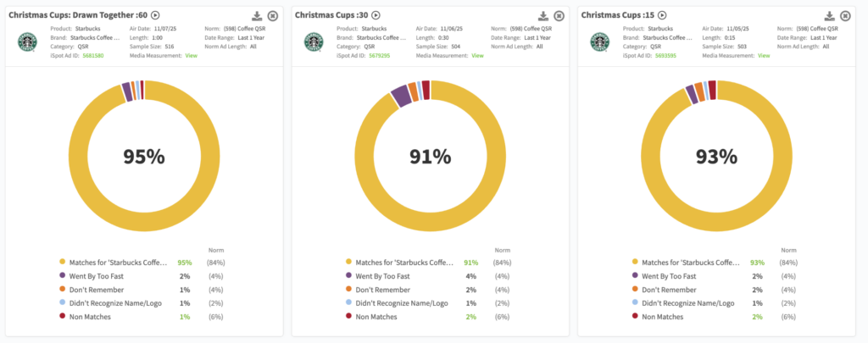Remove the Drawn Together :60 card
Viewport: 868px width, 343px height.
click(272, 16)
